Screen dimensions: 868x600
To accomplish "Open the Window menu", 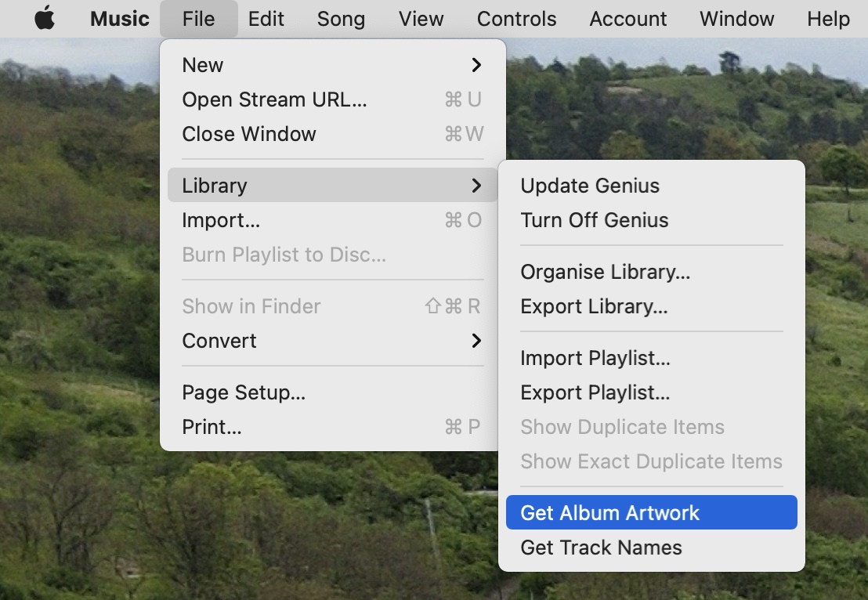I will (x=737, y=19).
